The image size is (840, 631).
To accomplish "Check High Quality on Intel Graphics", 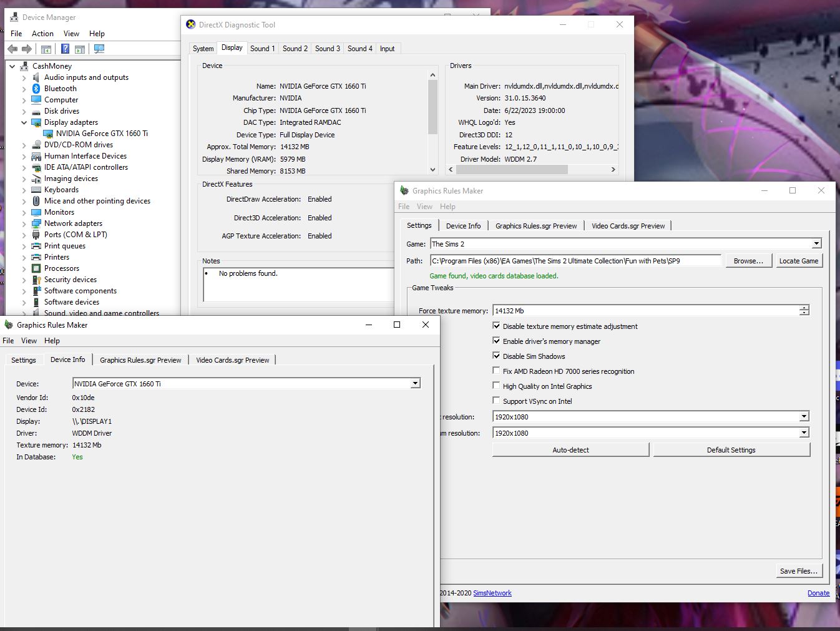I will click(x=497, y=386).
